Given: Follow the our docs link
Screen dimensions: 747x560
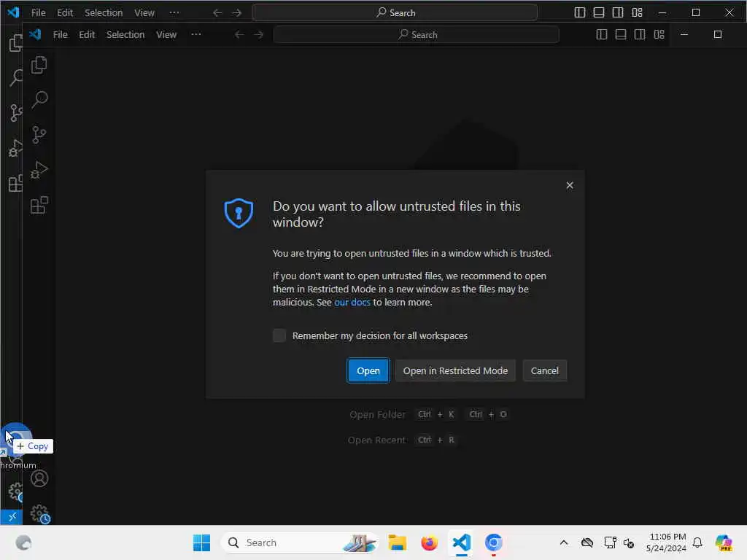Looking at the screenshot, I should click(352, 302).
